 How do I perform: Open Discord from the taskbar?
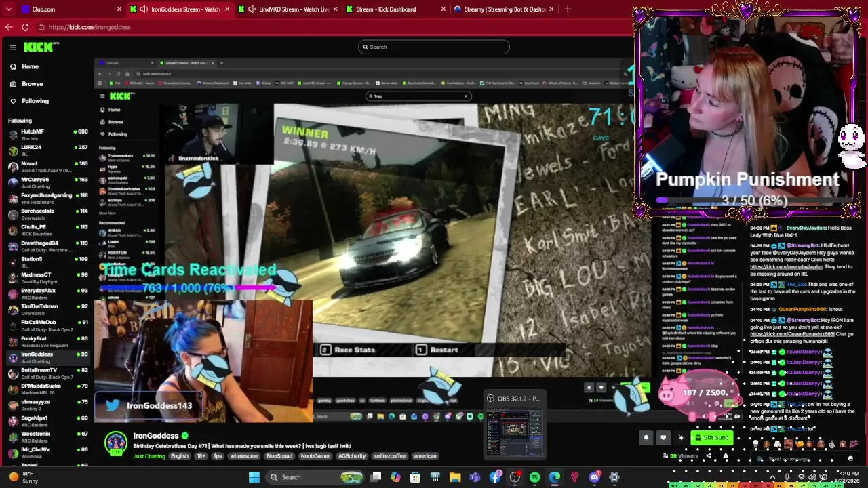pos(595,477)
